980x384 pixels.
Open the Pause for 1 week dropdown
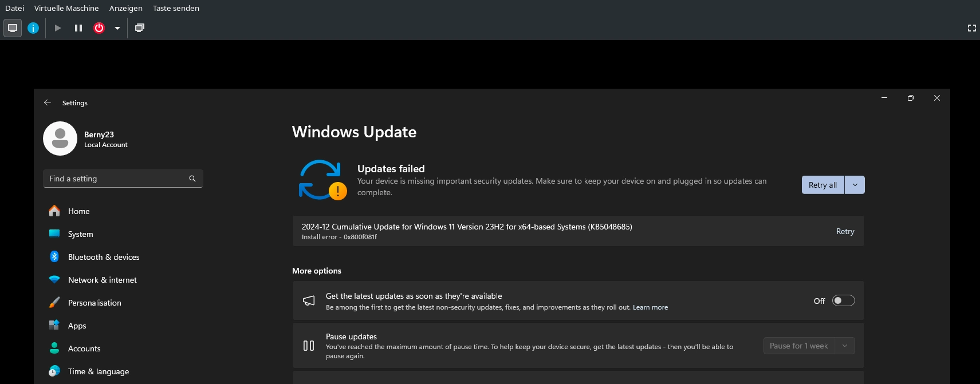[809, 346]
